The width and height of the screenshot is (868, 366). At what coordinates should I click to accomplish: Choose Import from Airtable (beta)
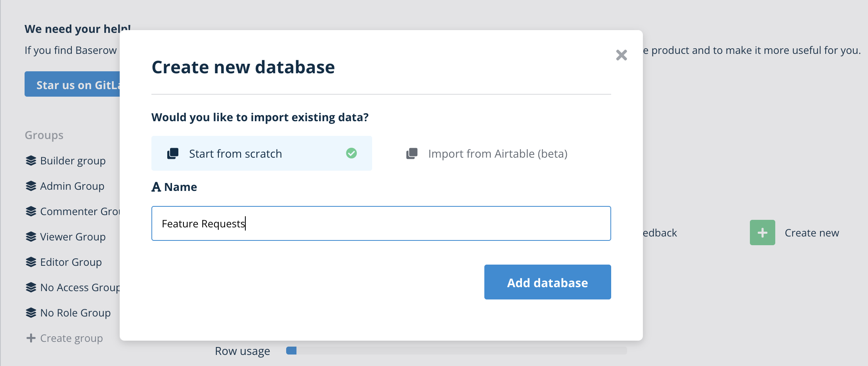click(497, 153)
